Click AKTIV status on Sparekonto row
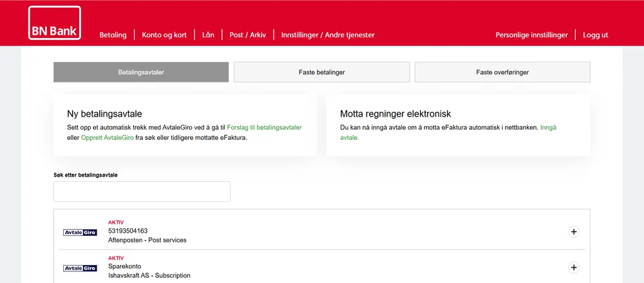This screenshot has width=644, height=283. [116, 259]
